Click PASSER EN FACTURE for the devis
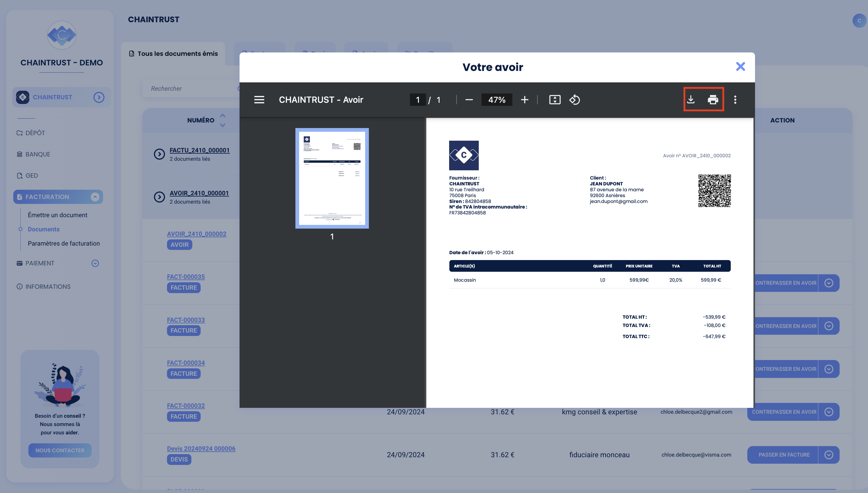 tap(783, 455)
